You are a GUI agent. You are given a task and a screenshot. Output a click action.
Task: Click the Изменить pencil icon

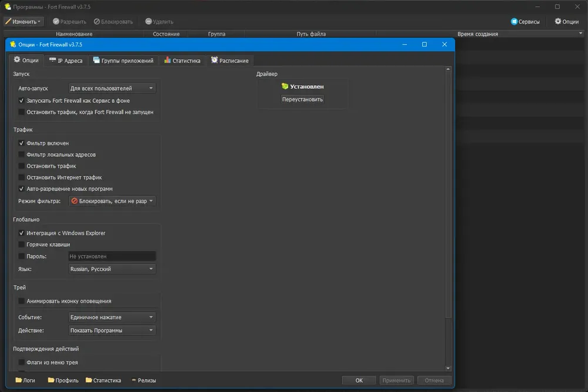pyautogui.click(x=8, y=21)
